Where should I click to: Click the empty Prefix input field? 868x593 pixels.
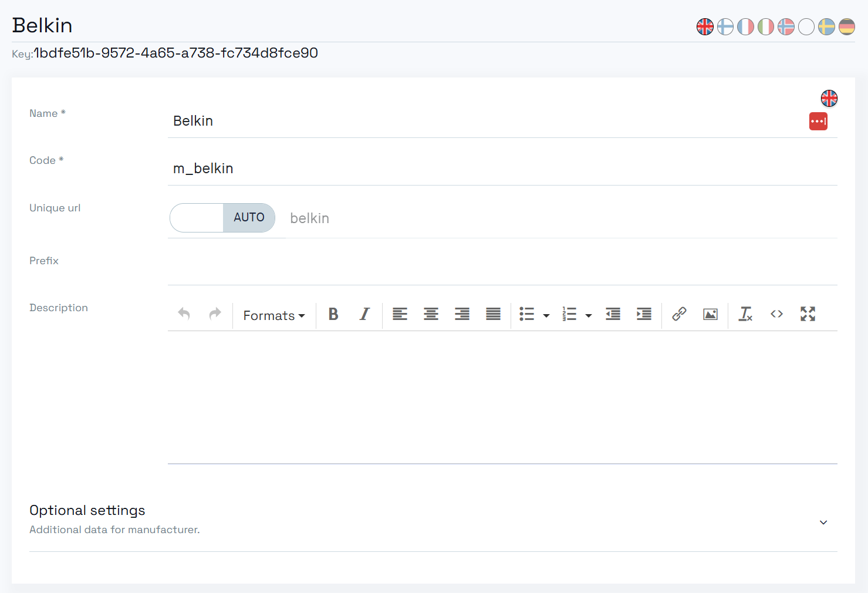tap(502, 269)
